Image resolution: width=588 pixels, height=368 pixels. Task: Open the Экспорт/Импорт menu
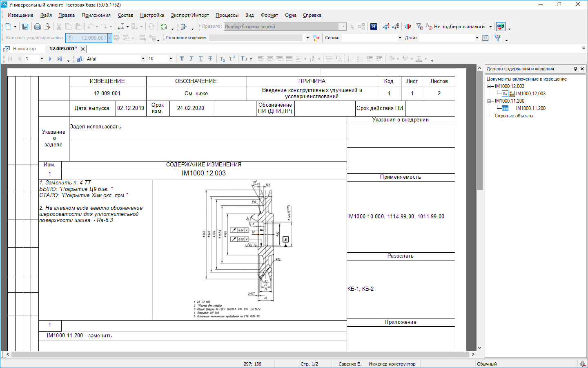pyautogui.click(x=190, y=15)
